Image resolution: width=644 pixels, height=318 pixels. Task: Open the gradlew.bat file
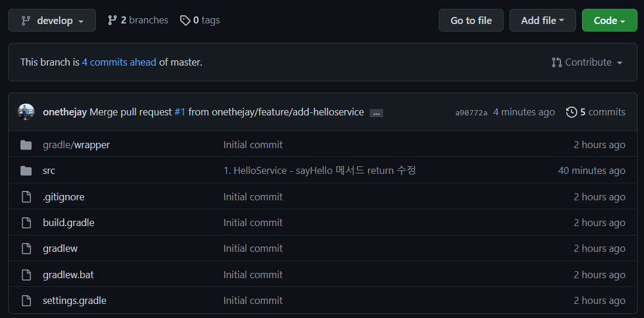(68, 275)
